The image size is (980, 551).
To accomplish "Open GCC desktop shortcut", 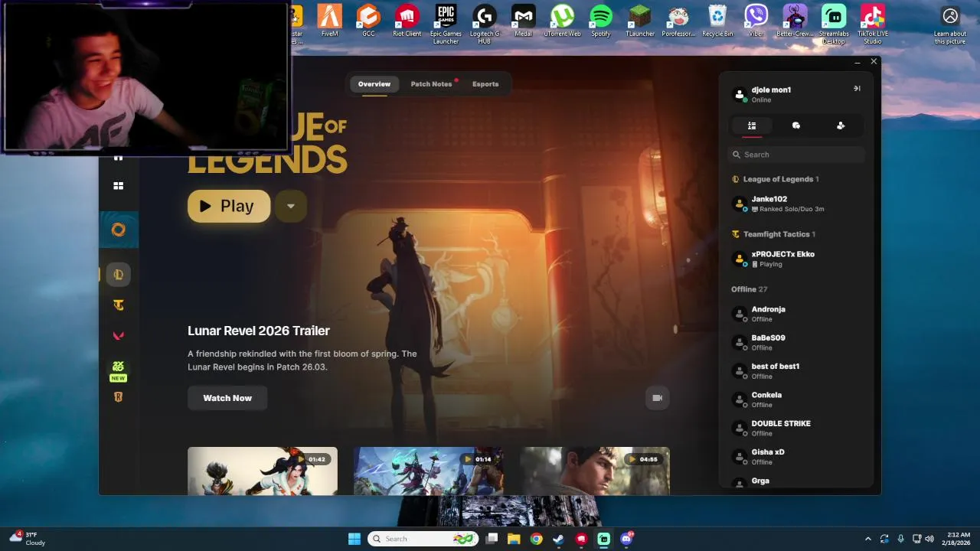I will pos(368,21).
